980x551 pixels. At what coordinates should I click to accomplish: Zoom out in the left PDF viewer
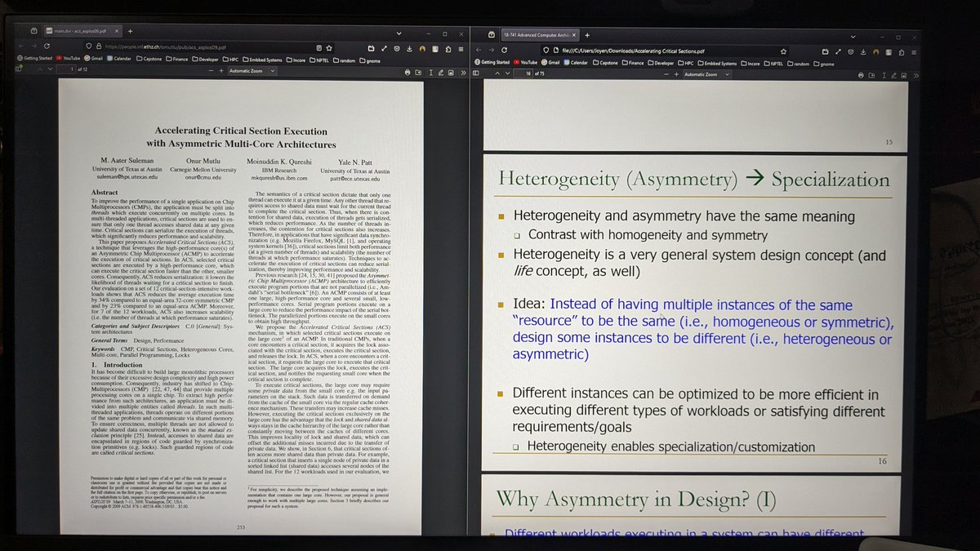pyautogui.click(x=212, y=70)
